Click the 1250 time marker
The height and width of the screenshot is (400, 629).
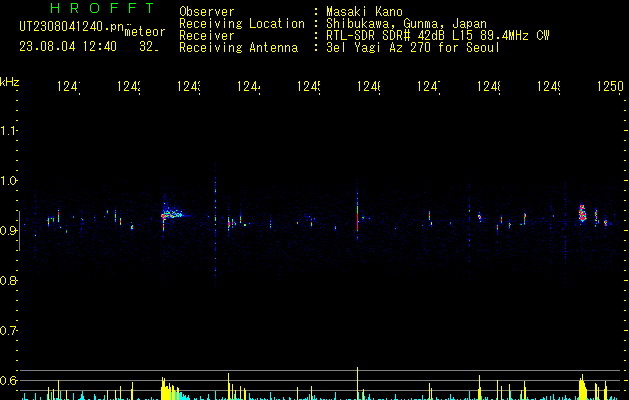pyautogui.click(x=608, y=88)
